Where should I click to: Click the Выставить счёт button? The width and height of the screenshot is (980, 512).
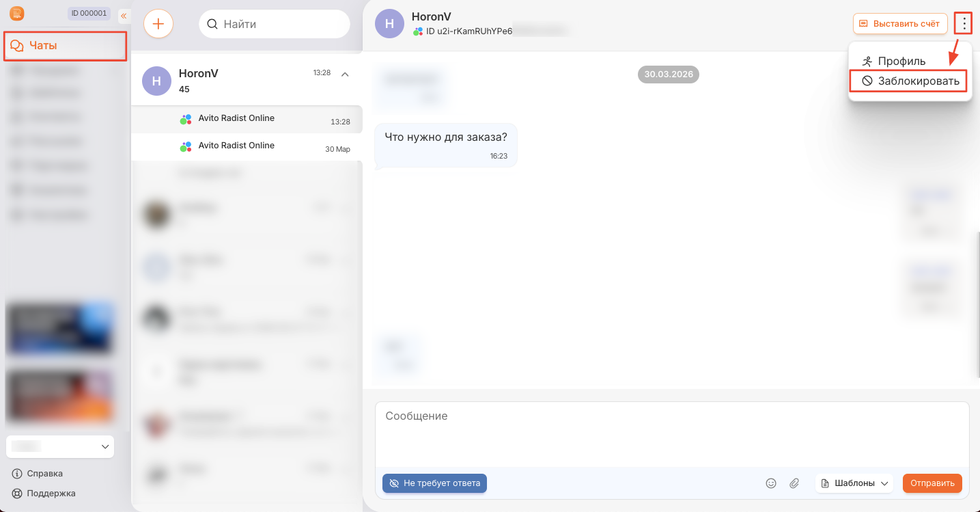(x=900, y=24)
